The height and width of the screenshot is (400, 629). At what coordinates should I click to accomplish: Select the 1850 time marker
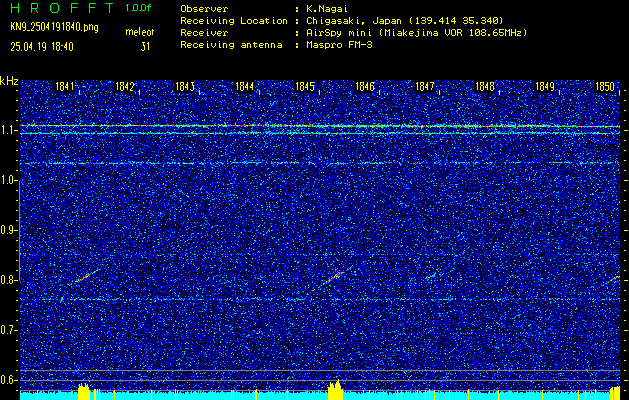point(605,87)
